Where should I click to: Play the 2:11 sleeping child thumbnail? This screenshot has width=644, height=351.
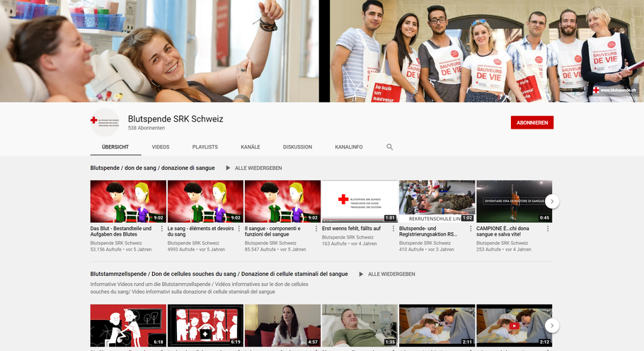[437, 326]
